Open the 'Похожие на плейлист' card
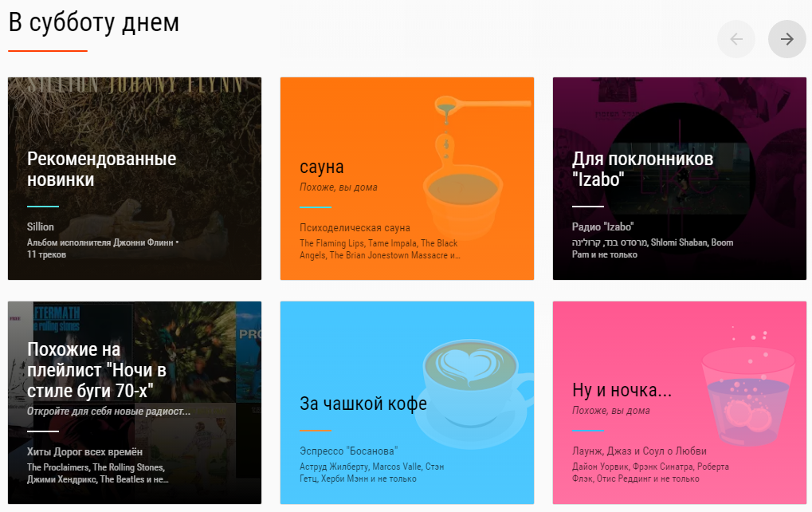Screen dimensions: 812x512 (x=134, y=403)
